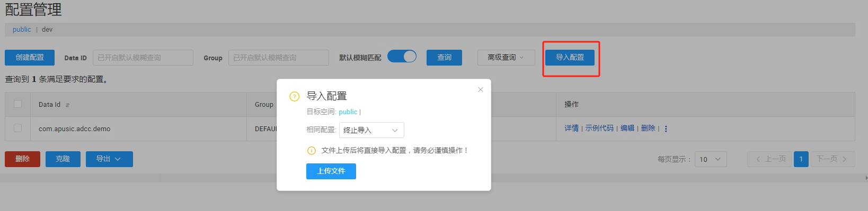868x211 pixels.
Task: Click the 查询 button
Action: point(444,58)
